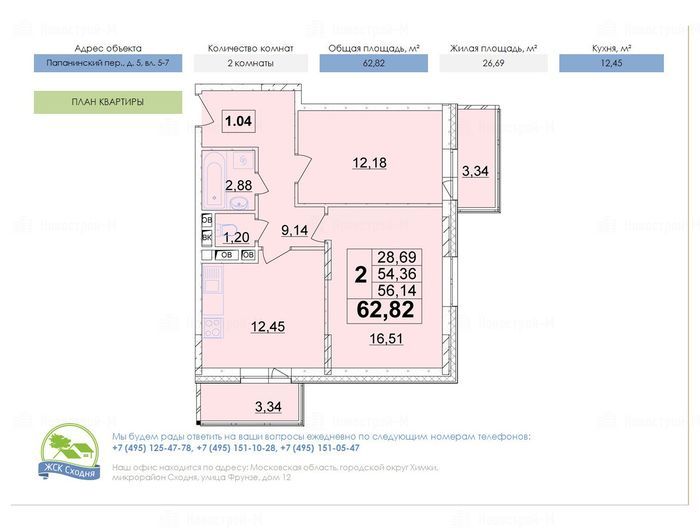Click 'Жилая площадь, м²' label
700x531 pixels.
click(x=493, y=48)
